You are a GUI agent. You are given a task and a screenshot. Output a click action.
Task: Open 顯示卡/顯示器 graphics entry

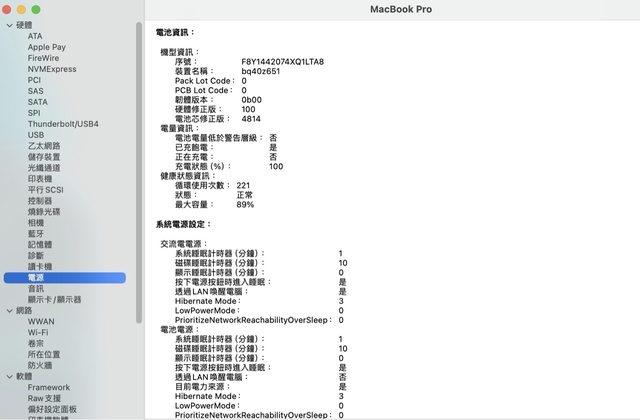click(x=55, y=299)
